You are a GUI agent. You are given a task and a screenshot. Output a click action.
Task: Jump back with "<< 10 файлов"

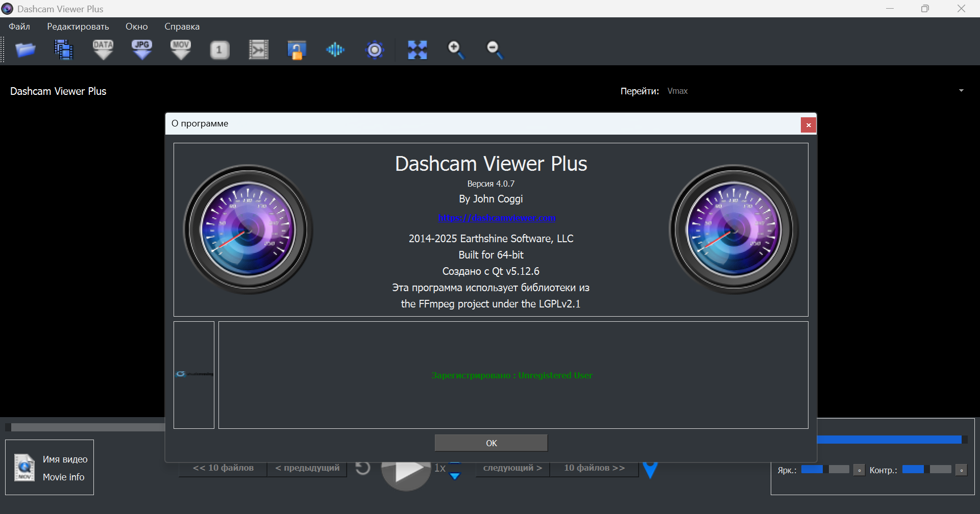coord(223,469)
